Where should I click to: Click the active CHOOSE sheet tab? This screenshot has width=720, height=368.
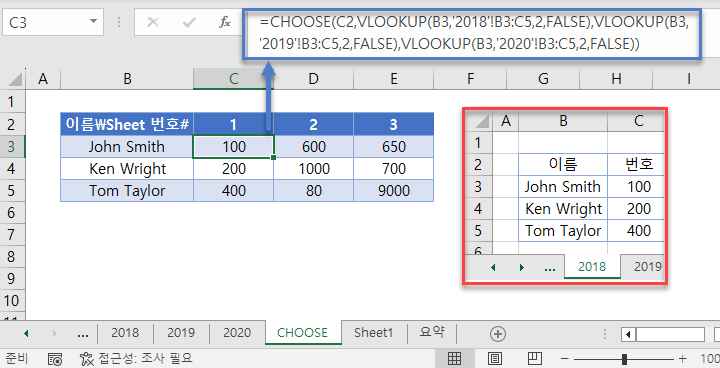303,333
